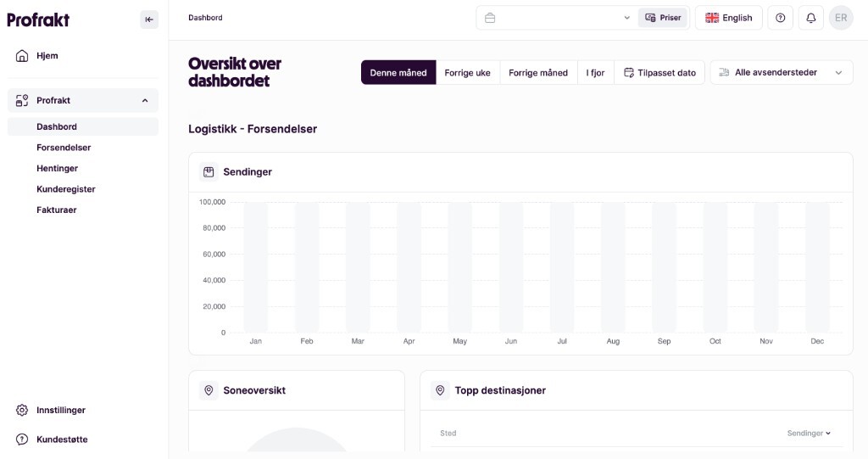Click the Profrakt logo
The height and width of the screenshot is (459, 868).
38,20
